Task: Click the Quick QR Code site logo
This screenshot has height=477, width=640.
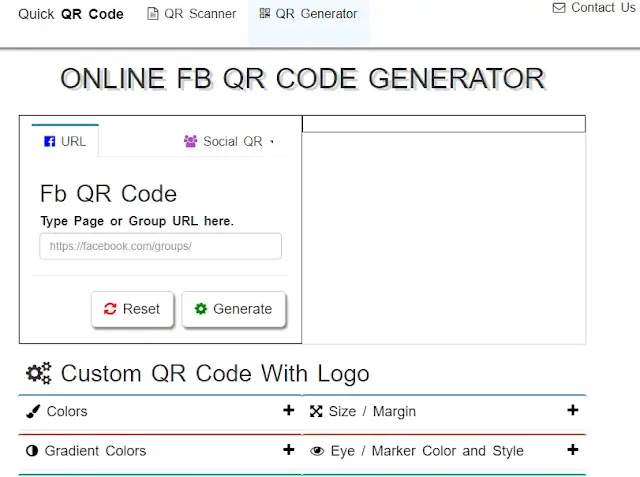Action: tap(71, 14)
